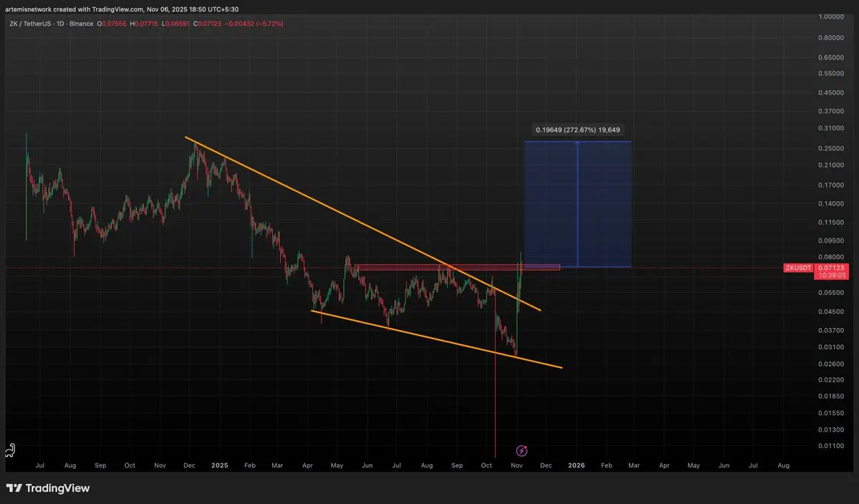859x504 pixels.
Task: Click the 0.11500 price axis label
Action: click(831, 222)
